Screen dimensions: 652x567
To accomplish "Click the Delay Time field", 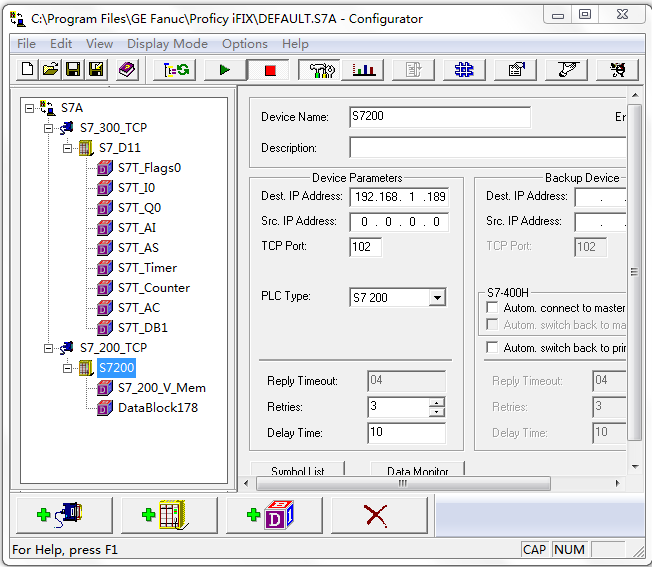I will click(406, 432).
